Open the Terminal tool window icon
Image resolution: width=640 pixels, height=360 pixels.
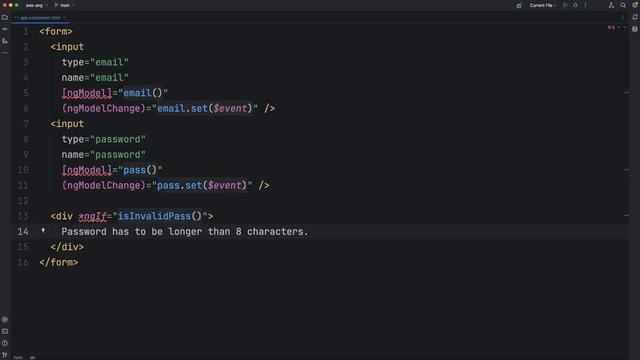[5, 331]
